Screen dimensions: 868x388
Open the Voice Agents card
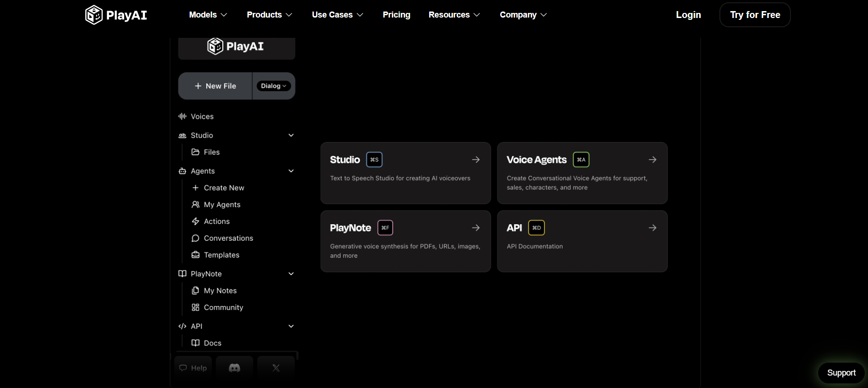[x=582, y=173]
